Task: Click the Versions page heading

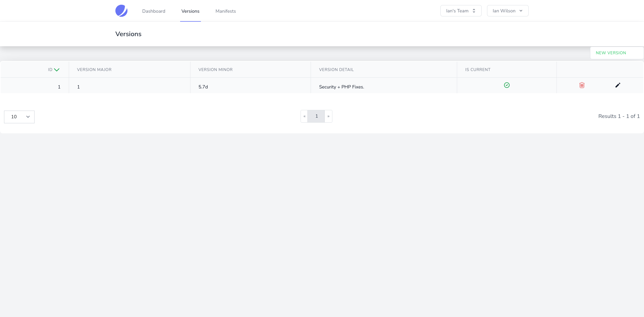Action: pos(128,34)
